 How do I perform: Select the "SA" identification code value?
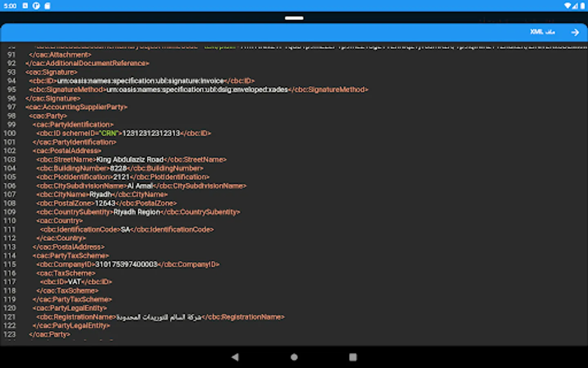[x=125, y=230]
